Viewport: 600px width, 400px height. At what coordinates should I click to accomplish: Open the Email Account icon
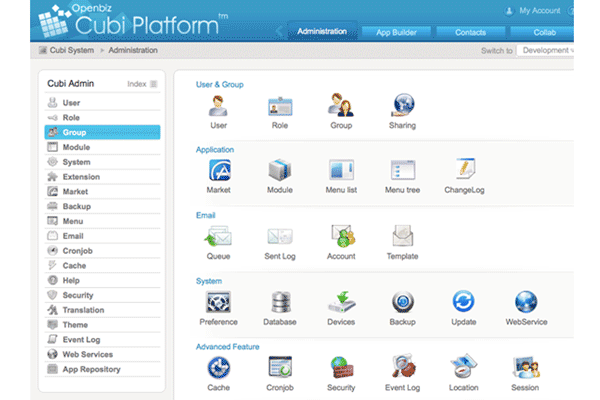click(x=343, y=236)
